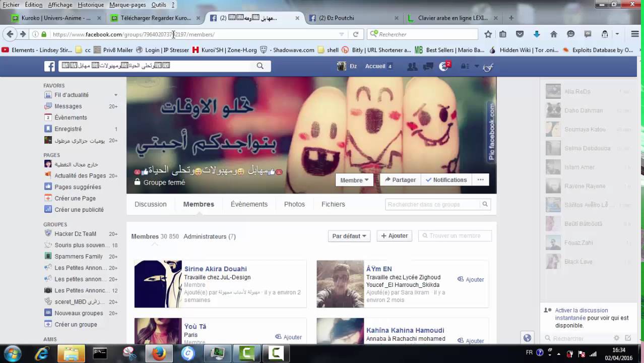Switch to Clavier arabe en ligne tab
The width and height of the screenshot is (644, 363).
coord(454,18)
